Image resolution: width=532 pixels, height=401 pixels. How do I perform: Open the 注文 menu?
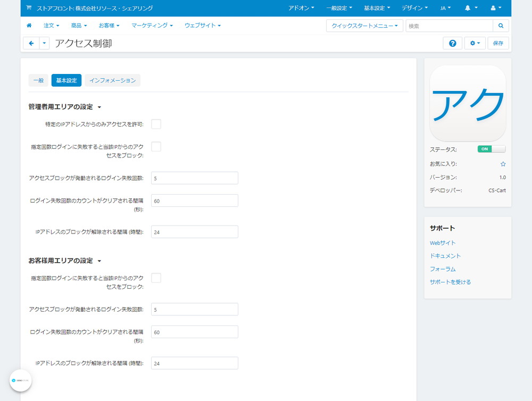click(51, 26)
